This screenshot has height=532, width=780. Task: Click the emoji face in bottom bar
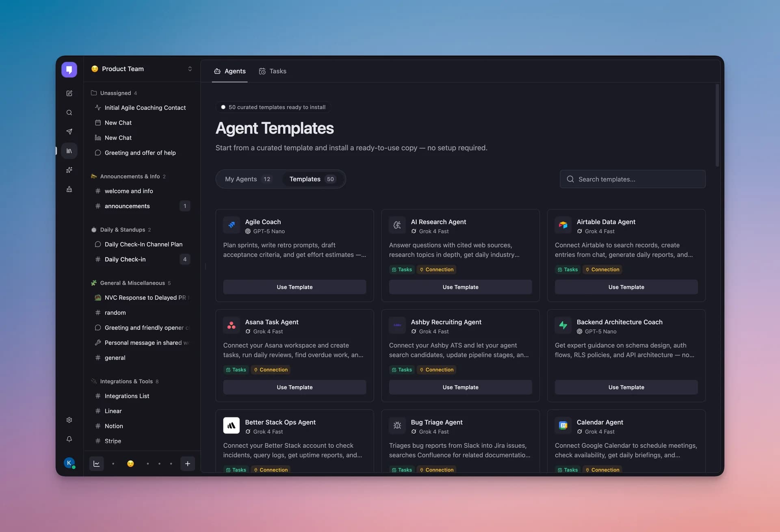tap(130, 464)
